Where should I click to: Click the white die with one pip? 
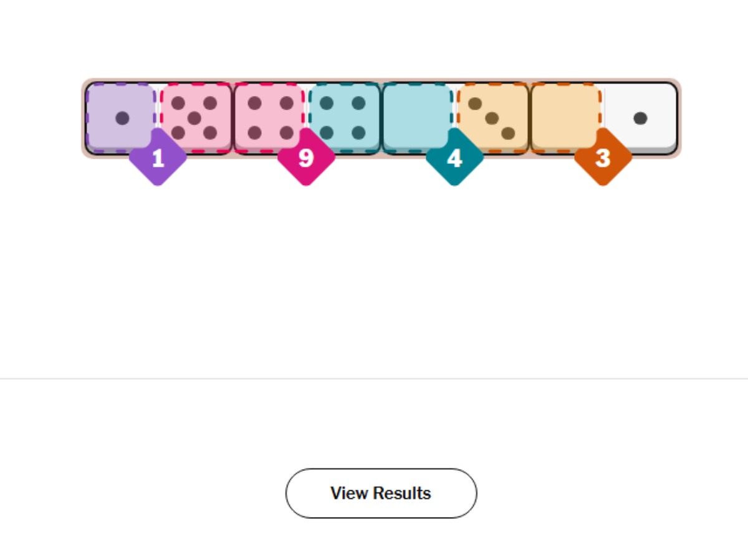point(640,117)
